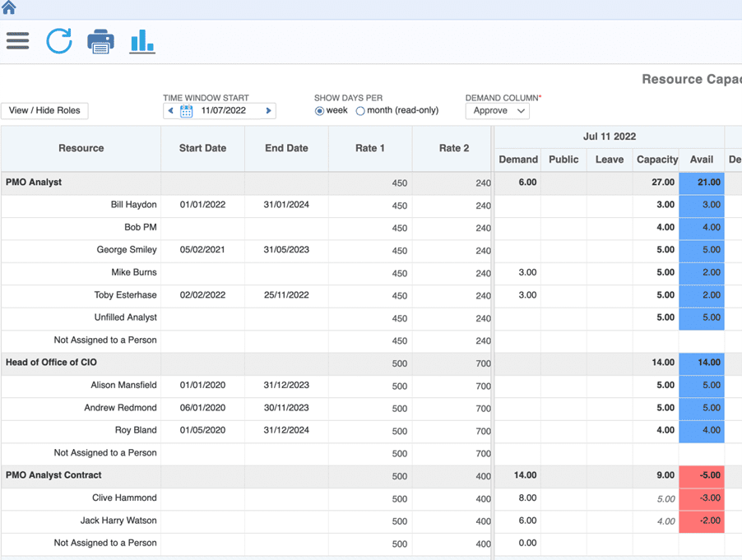Viewport: 742px width, 560px height.
Task: Click Alison Mansfield start date 01/01/2020
Action: pos(202,385)
